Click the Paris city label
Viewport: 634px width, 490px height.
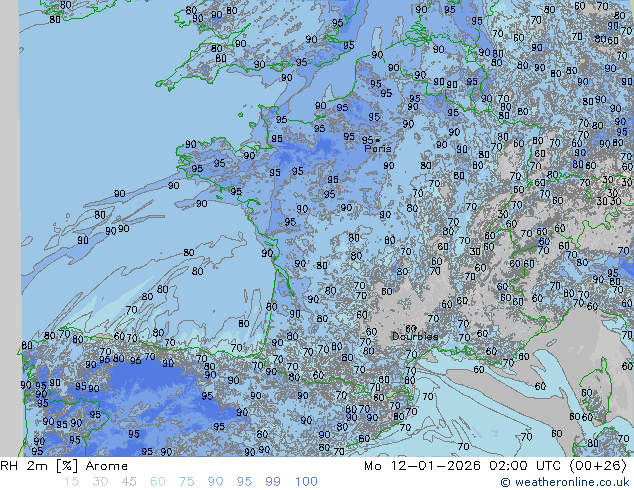pos(378,148)
